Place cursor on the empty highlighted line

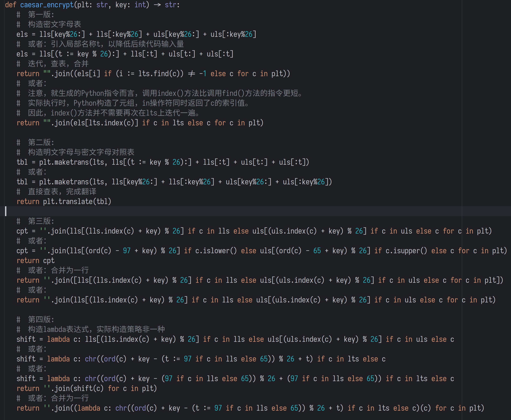[x=145, y=212]
